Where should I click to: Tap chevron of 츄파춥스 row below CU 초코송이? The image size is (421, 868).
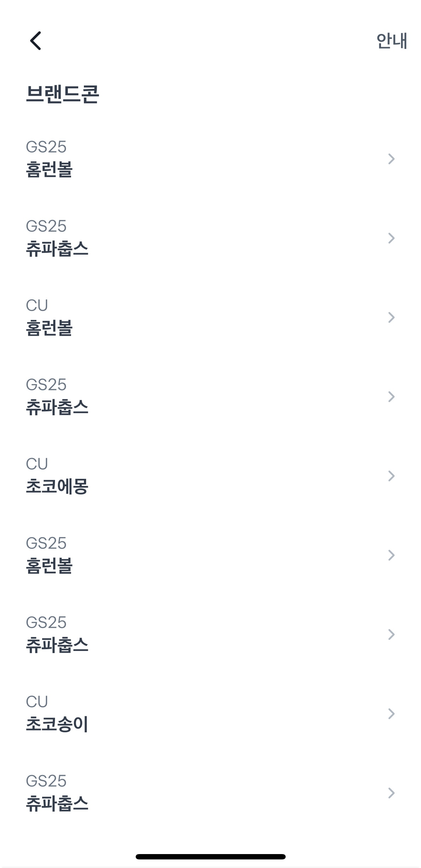tap(391, 793)
